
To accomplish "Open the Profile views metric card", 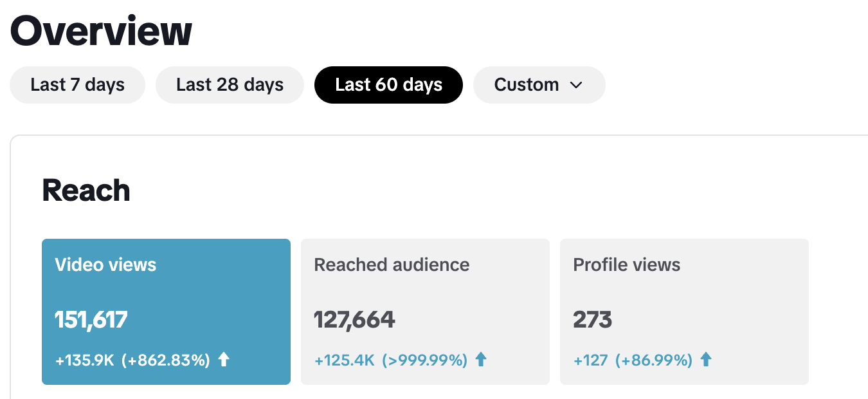I will pos(684,311).
